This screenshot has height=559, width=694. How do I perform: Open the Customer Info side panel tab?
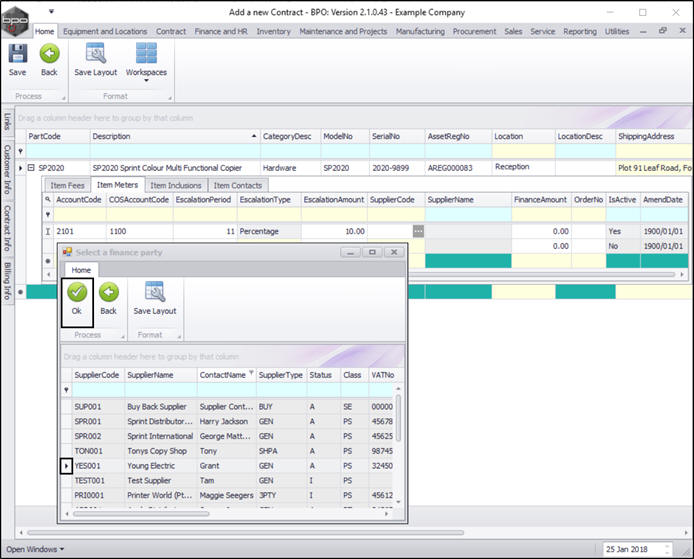click(7, 168)
